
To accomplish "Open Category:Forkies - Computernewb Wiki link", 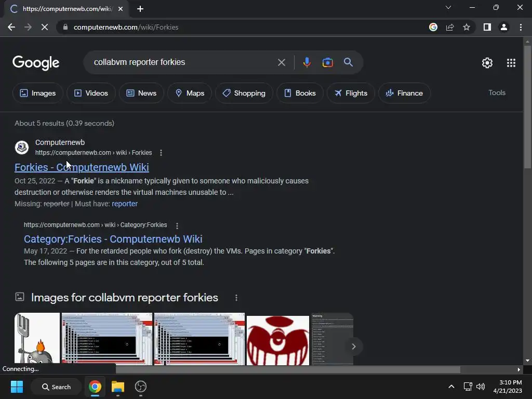I will click(x=113, y=239).
